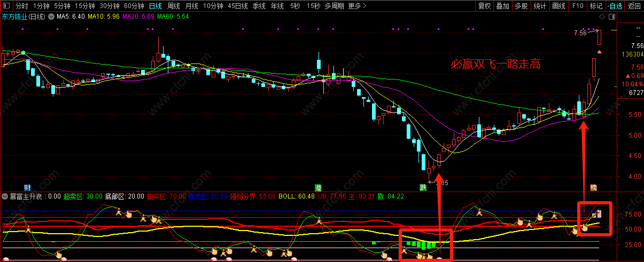This screenshot has width=644, height=262.
Task: Toggle the right info panel icon
Action: point(611,17)
